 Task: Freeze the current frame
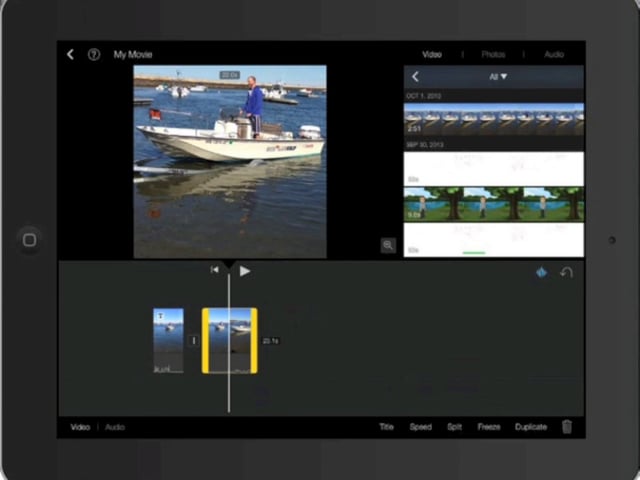[489, 427]
